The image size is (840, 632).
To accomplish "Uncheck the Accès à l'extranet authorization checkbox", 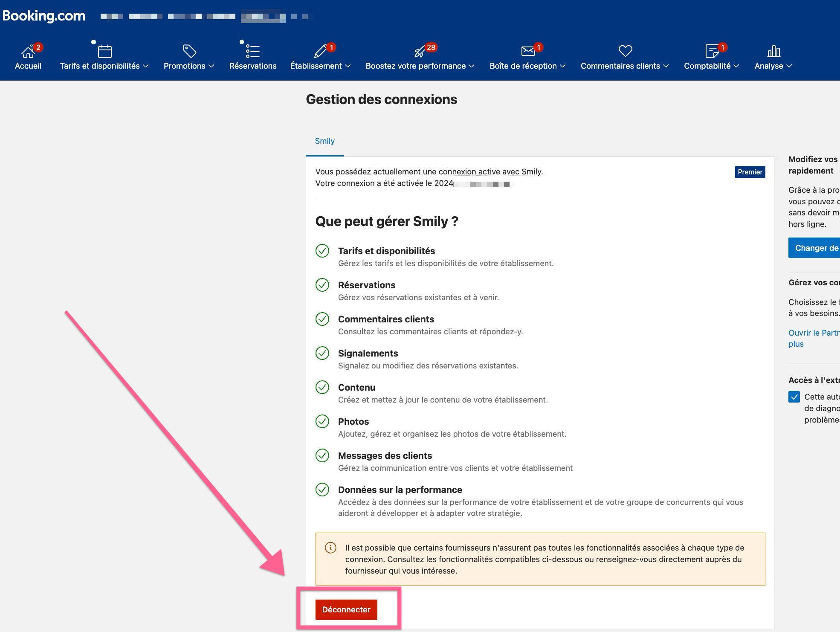I will [794, 397].
